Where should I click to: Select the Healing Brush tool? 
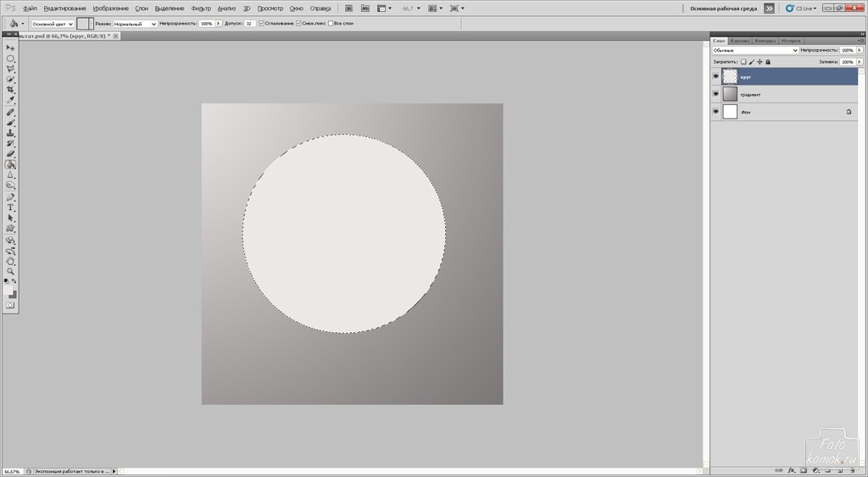(x=10, y=113)
